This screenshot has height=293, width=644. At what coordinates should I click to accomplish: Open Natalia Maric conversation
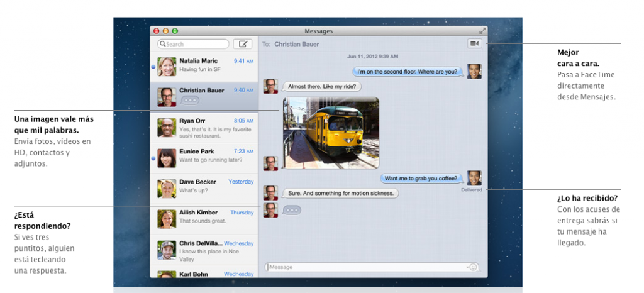click(x=204, y=67)
